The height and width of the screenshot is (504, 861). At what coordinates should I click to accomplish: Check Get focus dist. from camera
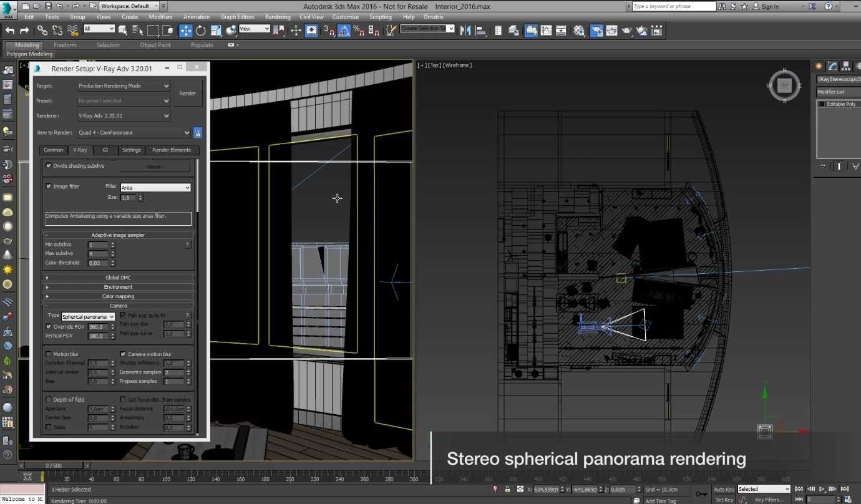coord(123,399)
